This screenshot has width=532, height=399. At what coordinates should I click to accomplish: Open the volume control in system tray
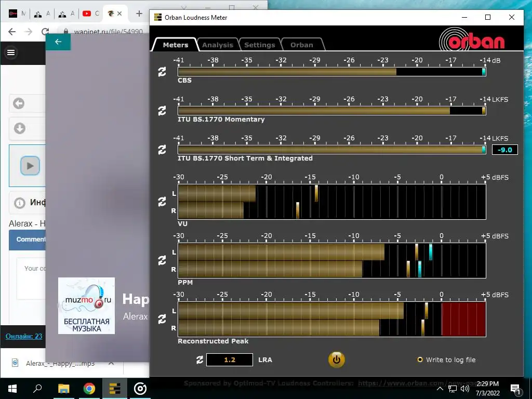465,389
